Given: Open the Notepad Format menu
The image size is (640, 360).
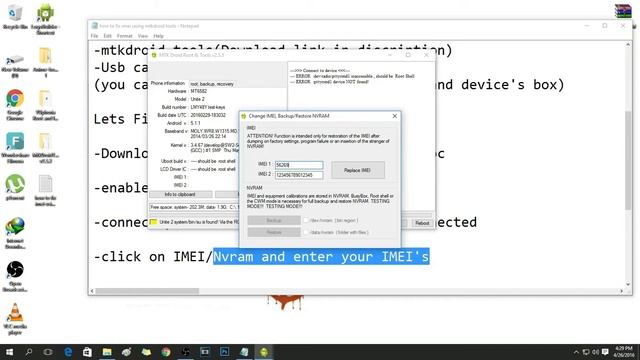Looking at the screenshot, I should [x=124, y=36].
